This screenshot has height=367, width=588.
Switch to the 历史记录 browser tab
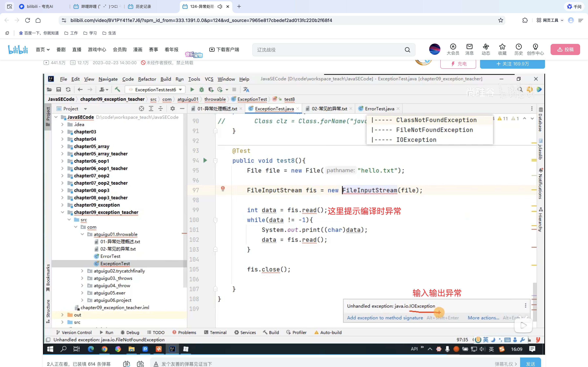coord(143,7)
